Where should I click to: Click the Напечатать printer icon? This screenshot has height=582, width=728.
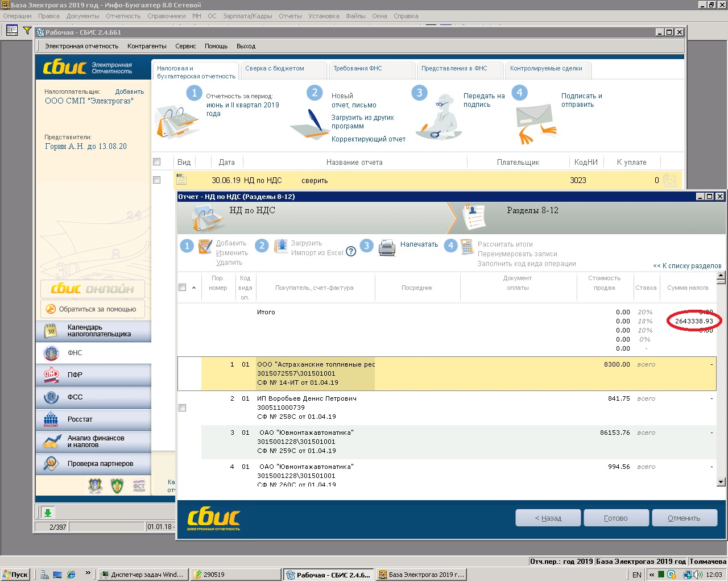coord(387,247)
